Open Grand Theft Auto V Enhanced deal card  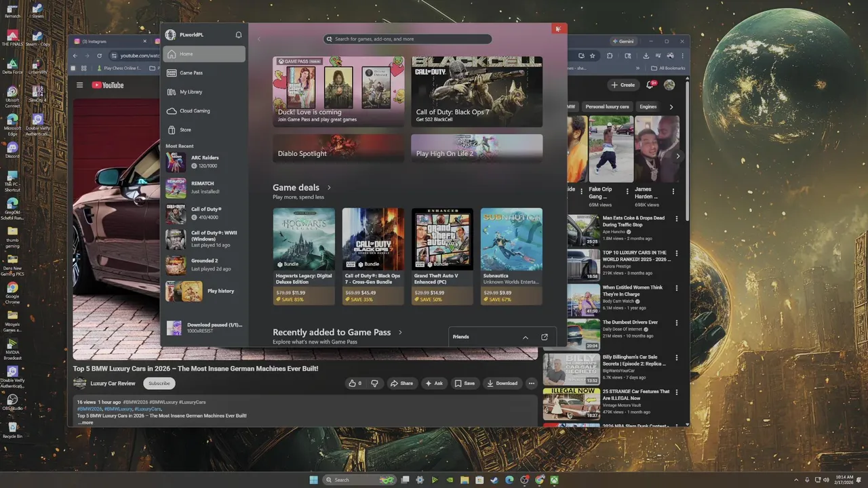coord(442,256)
